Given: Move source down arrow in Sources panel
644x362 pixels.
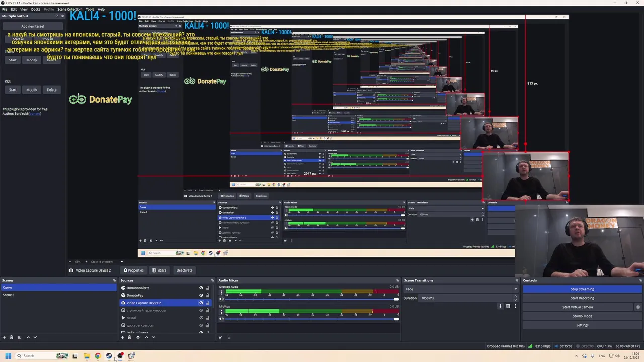Looking at the screenshot, I should tap(153, 337).
